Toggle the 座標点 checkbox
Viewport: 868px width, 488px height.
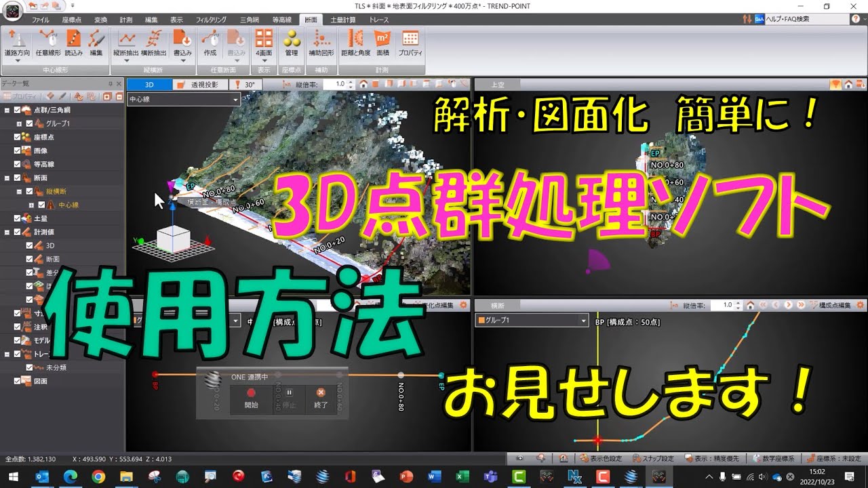click(18, 137)
